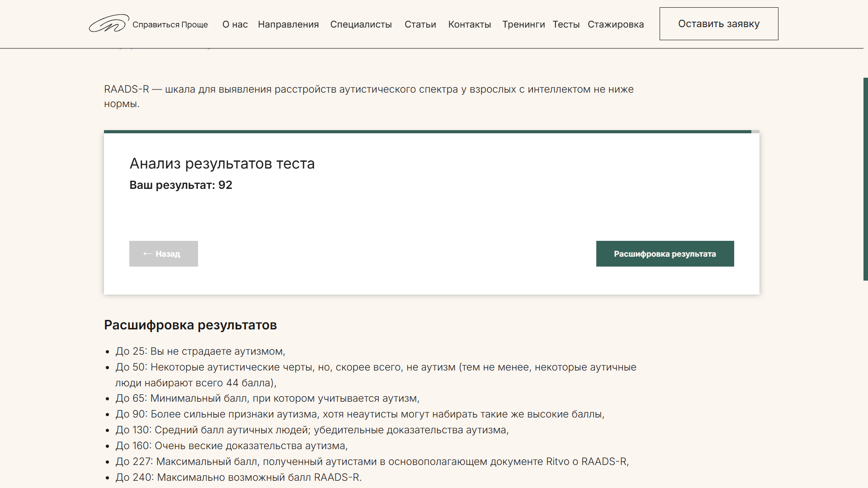Screen dimensions: 868x488
Task: Click the Ваш результат: 92 text
Action: point(181,185)
